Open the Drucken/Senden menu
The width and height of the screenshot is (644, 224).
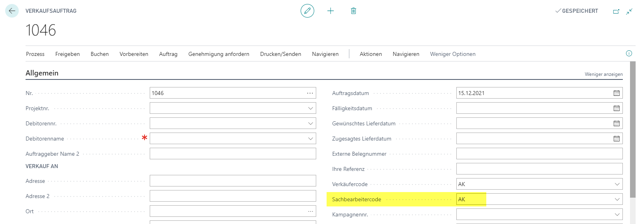[281, 54]
